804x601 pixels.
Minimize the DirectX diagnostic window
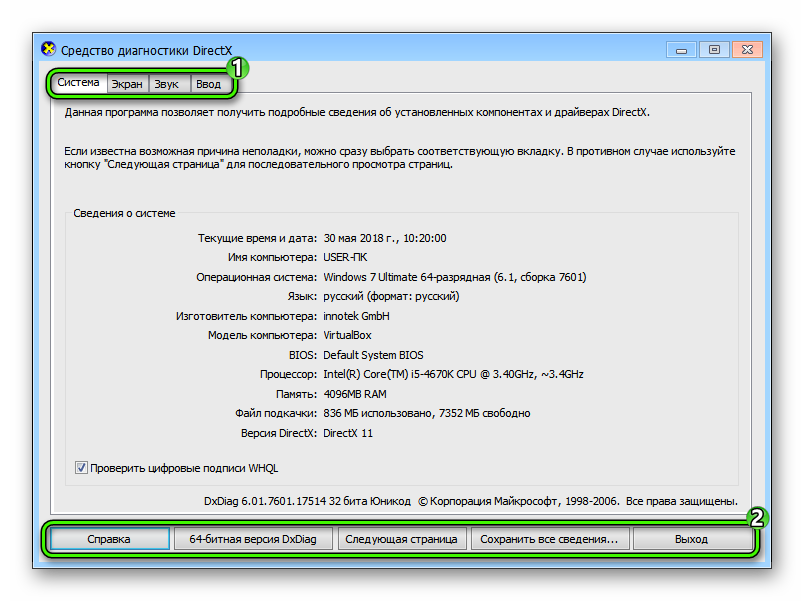(681, 50)
